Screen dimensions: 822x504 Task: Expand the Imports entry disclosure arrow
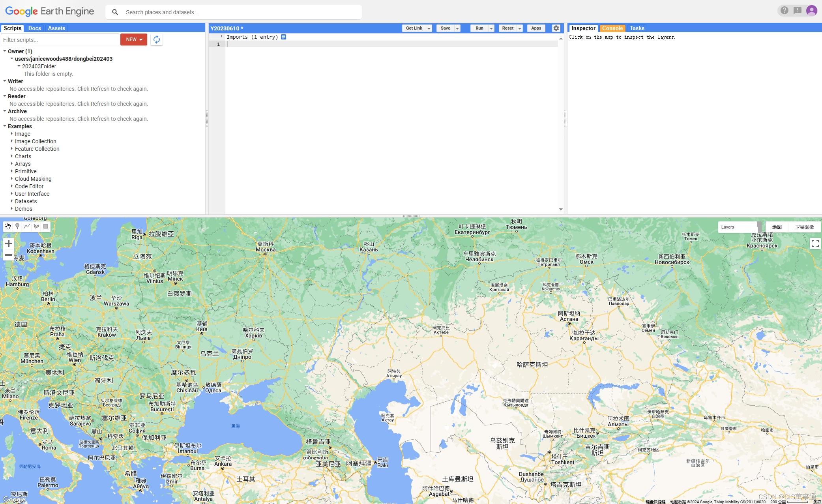[222, 37]
